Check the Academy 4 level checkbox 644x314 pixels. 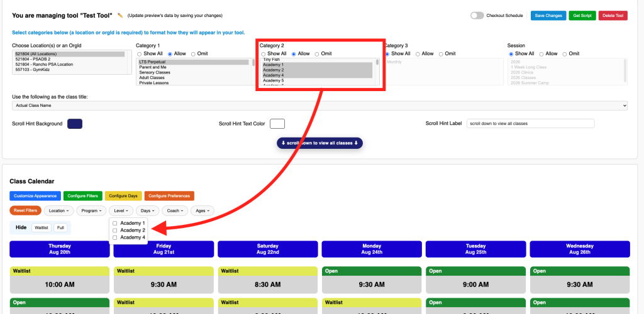tap(115, 238)
